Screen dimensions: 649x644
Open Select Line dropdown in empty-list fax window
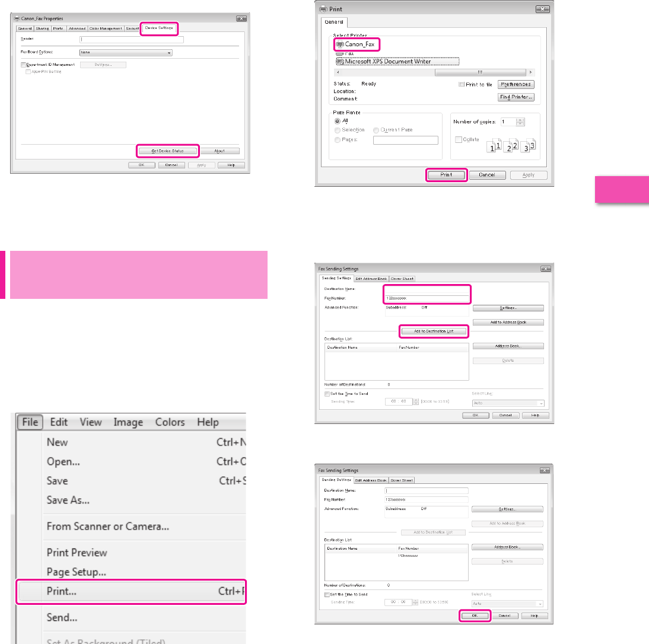[508, 403]
